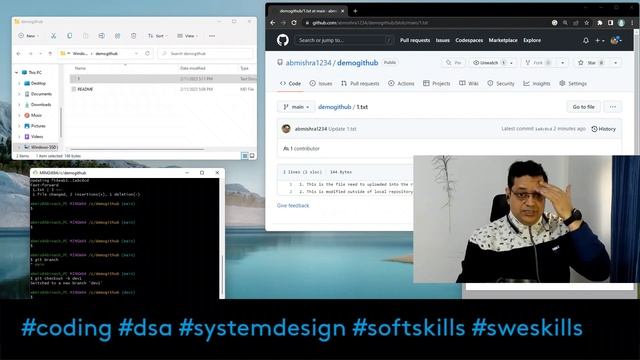Click Codespaces in GitHub header
This screenshot has width=640, height=360.
pyautogui.click(x=469, y=40)
